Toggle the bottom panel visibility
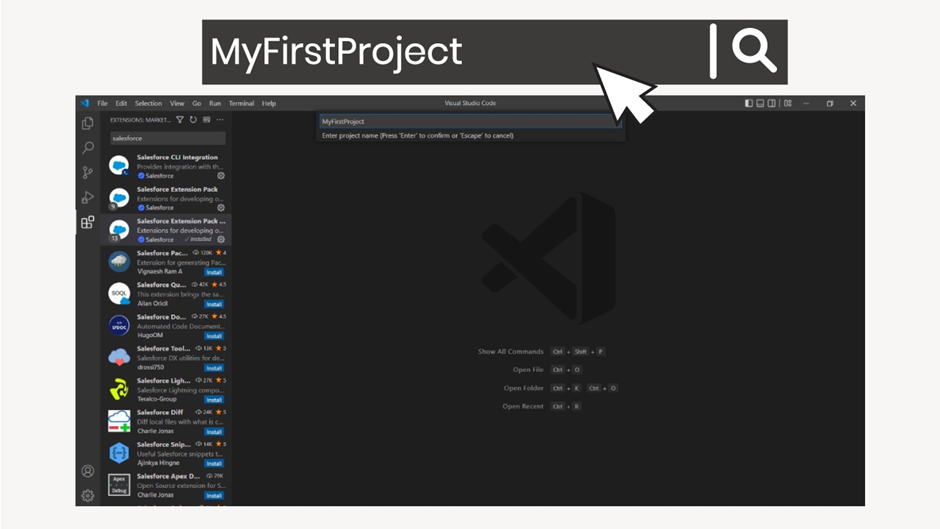 [760, 103]
